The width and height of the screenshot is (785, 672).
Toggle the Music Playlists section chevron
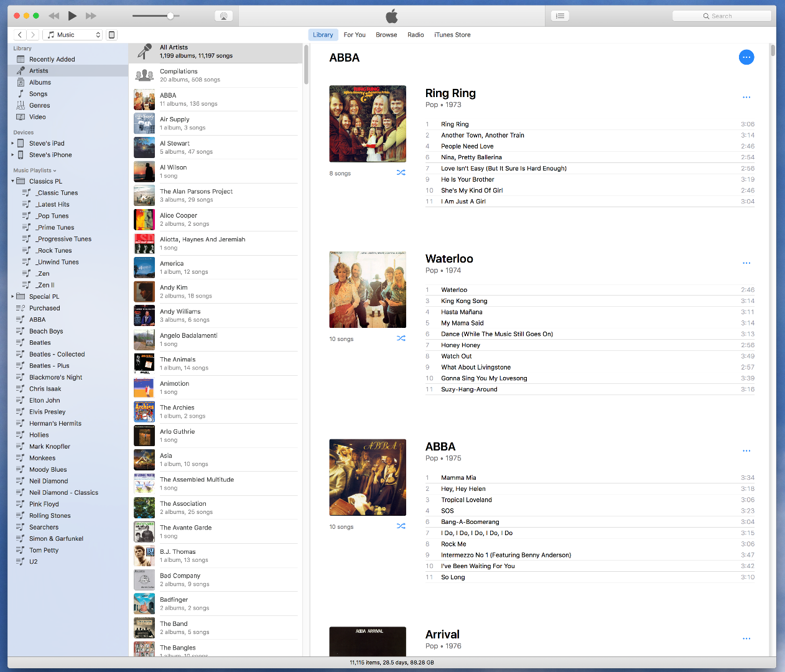point(55,170)
